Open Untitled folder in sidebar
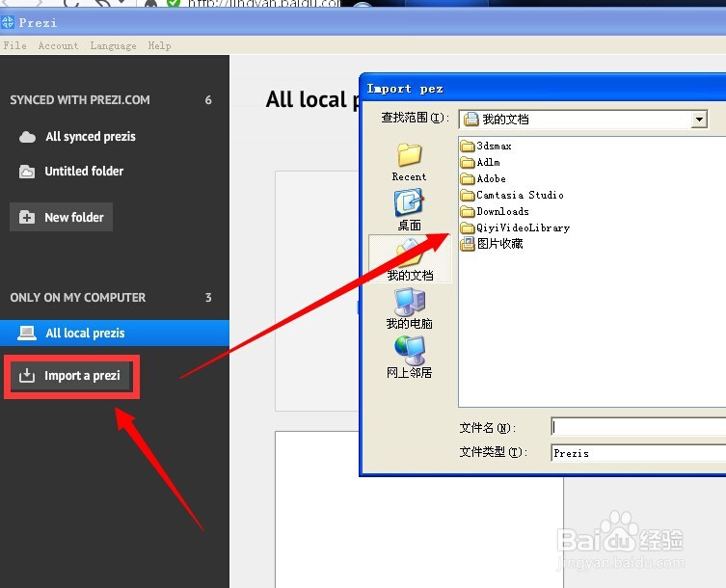 point(84,172)
